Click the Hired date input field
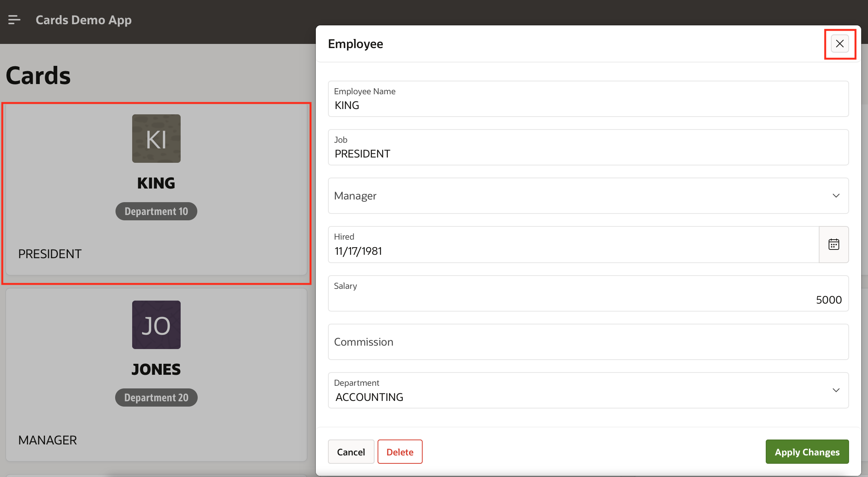Image resolution: width=868 pixels, height=477 pixels. click(573, 251)
